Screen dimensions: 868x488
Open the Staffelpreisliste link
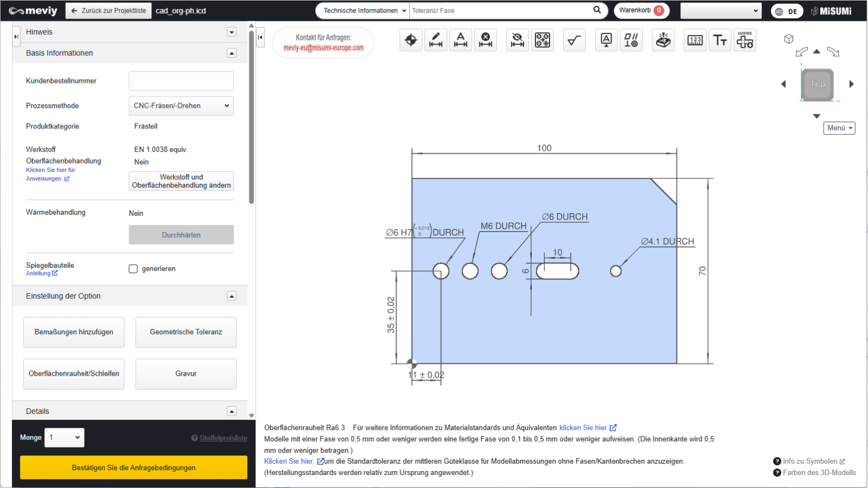223,438
